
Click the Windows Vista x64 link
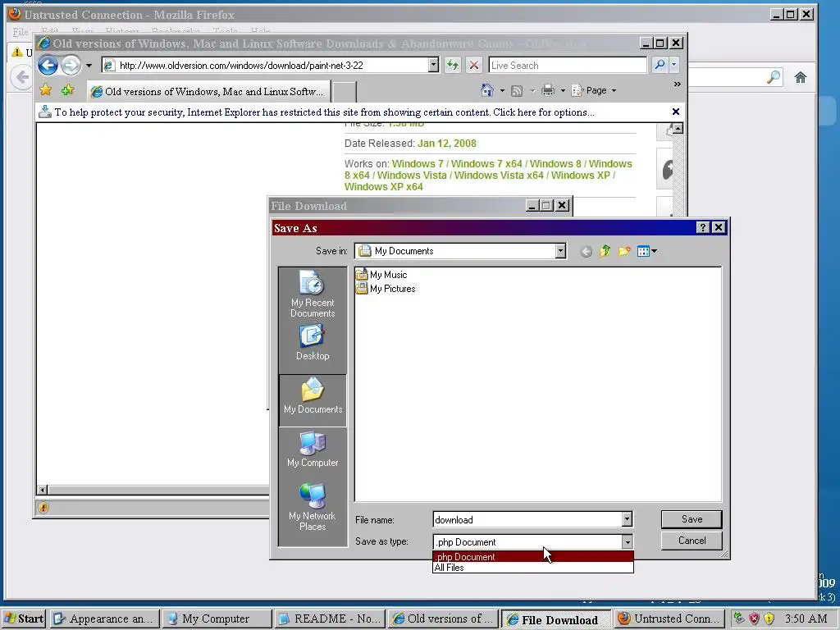click(x=499, y=176)
